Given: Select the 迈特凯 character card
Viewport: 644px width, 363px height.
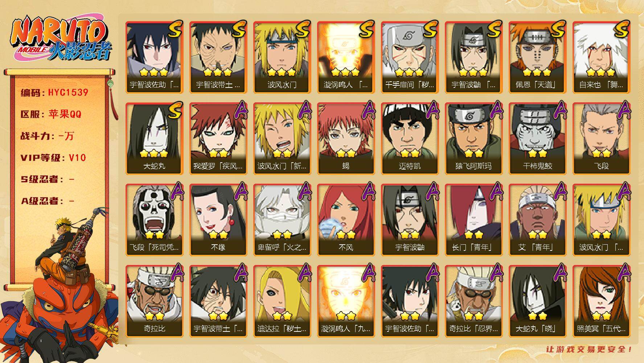Looking at the screenshot, I should 410,138.
